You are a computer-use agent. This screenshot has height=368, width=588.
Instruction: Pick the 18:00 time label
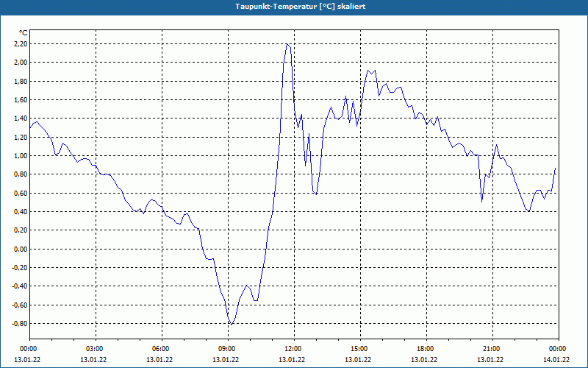tap(426, 349)
